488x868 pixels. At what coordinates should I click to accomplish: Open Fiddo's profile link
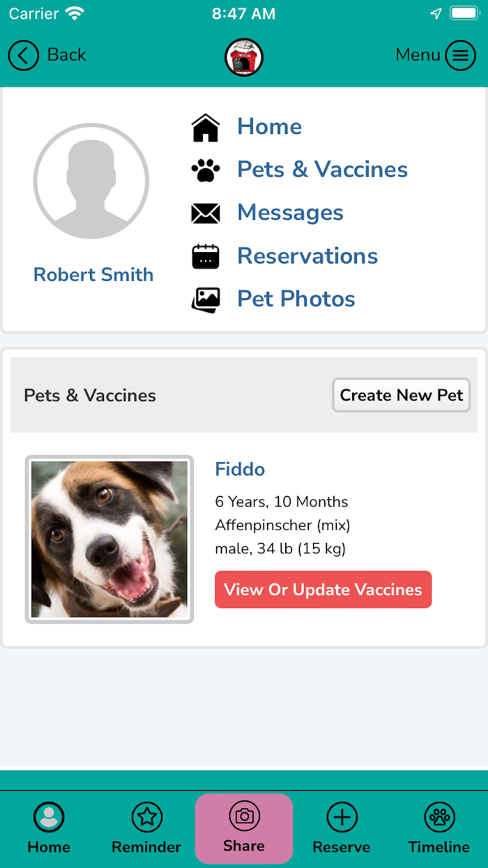coord(240,469)
